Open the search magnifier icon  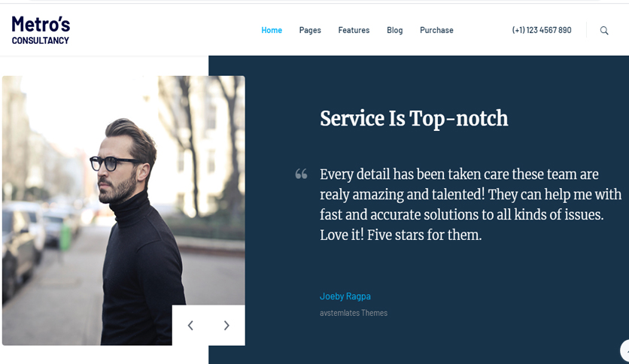(x=603, y=31)
